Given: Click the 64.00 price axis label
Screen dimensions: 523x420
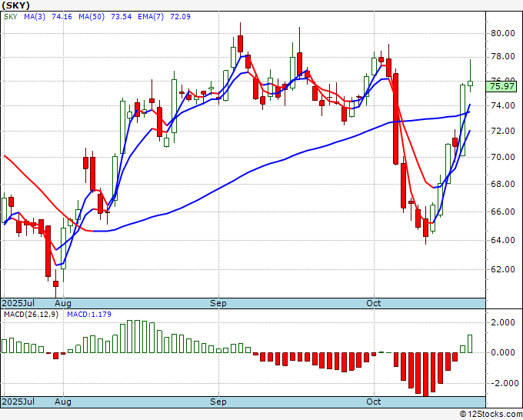Looking at the screenshot, I should [502, 240].
